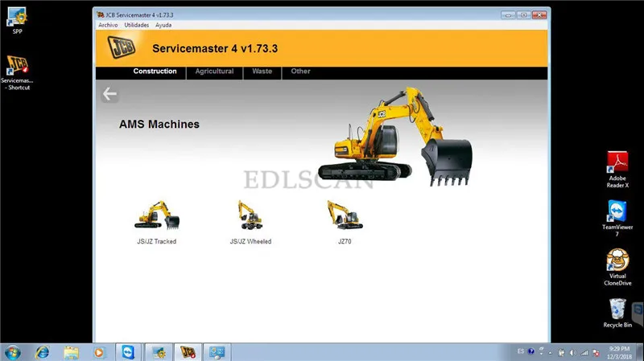Click the JS/JZ Wheeled label
The width and height of the screenshot is (644, 361).
(x=250, y=242)
